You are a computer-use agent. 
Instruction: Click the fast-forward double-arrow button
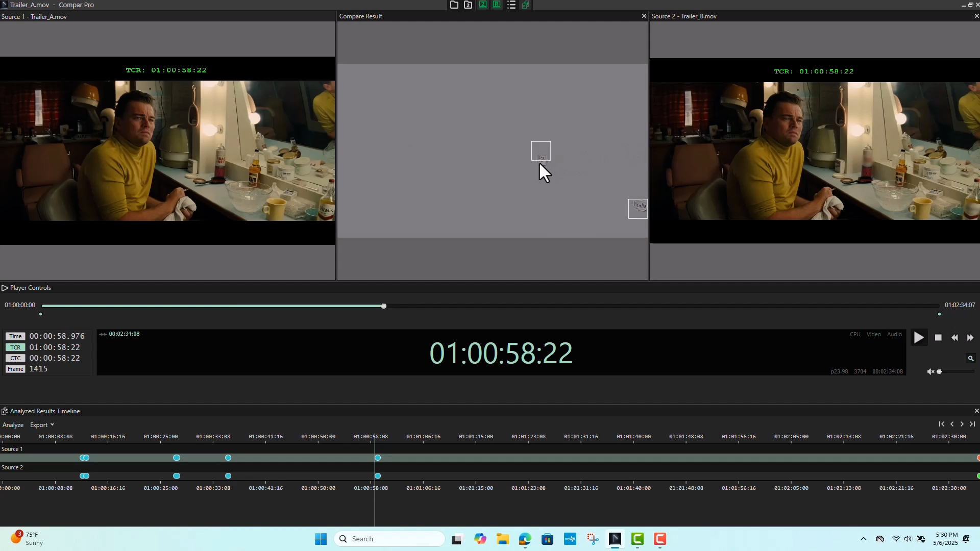pos(970,338)
